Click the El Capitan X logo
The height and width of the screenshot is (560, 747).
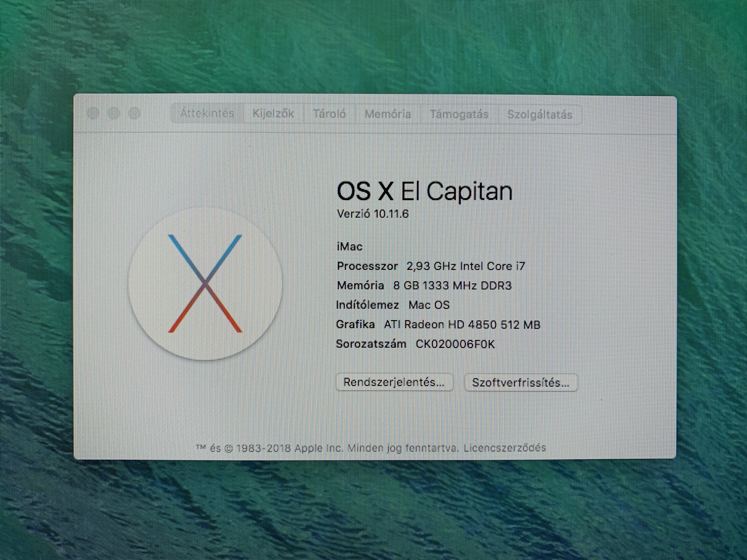pos(205,284)
